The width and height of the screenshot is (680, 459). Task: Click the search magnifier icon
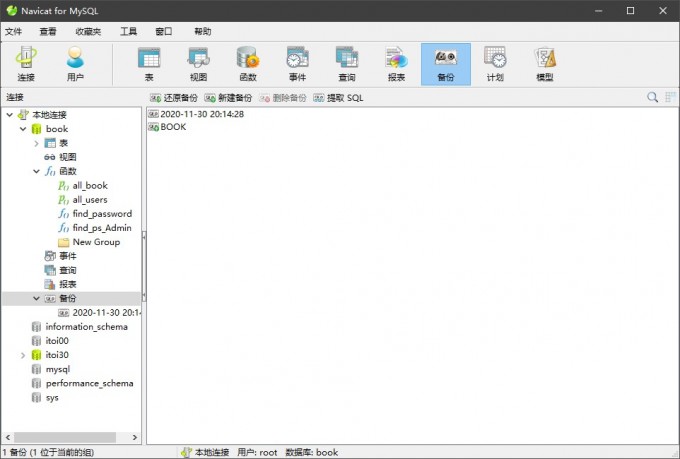[x=652, y=97]
